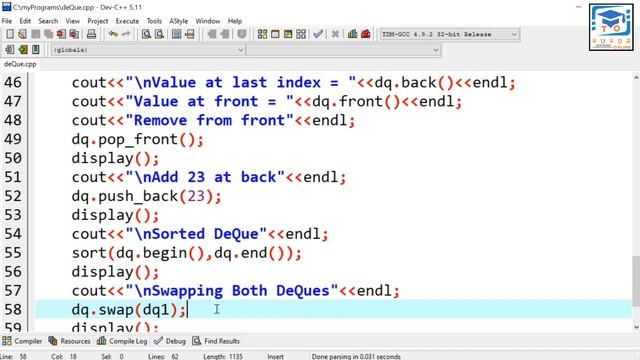Open the Window menu
Viewport: 640px width, 360px height.
[x=207, y=21]
